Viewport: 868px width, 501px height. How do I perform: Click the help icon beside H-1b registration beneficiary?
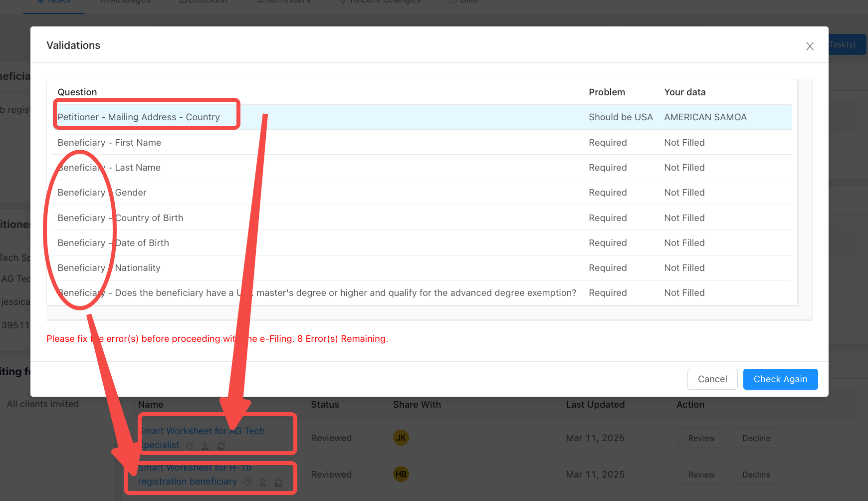[248, 482]
